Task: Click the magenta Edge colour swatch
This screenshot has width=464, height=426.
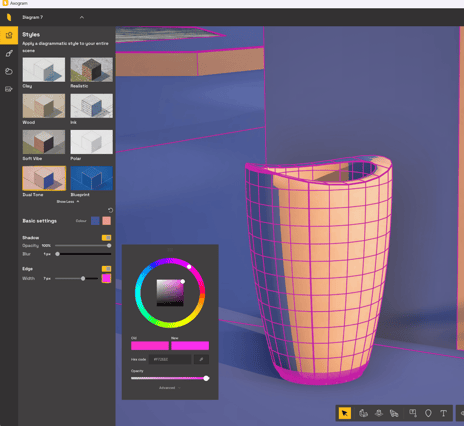Action: coord(106,278)
